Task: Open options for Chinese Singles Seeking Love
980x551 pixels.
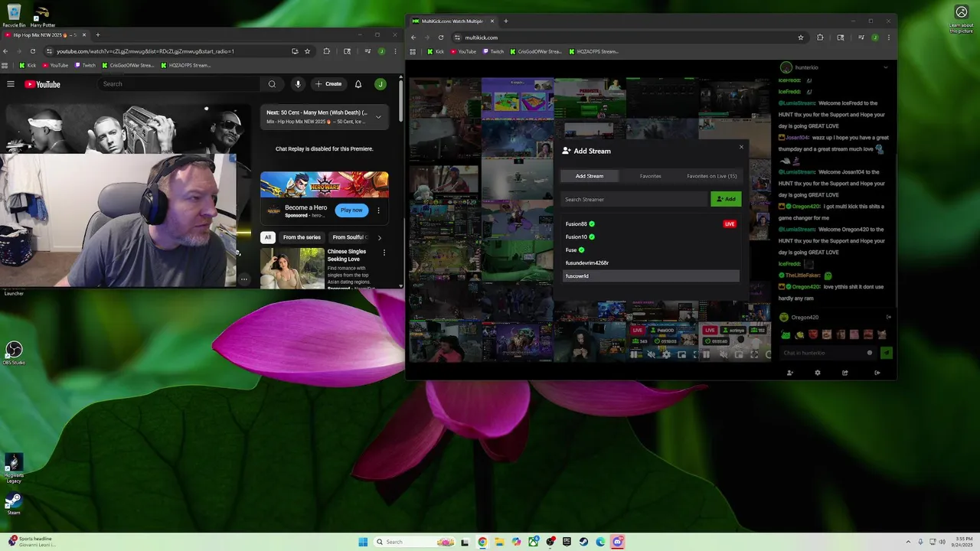Action: point(384,253)
